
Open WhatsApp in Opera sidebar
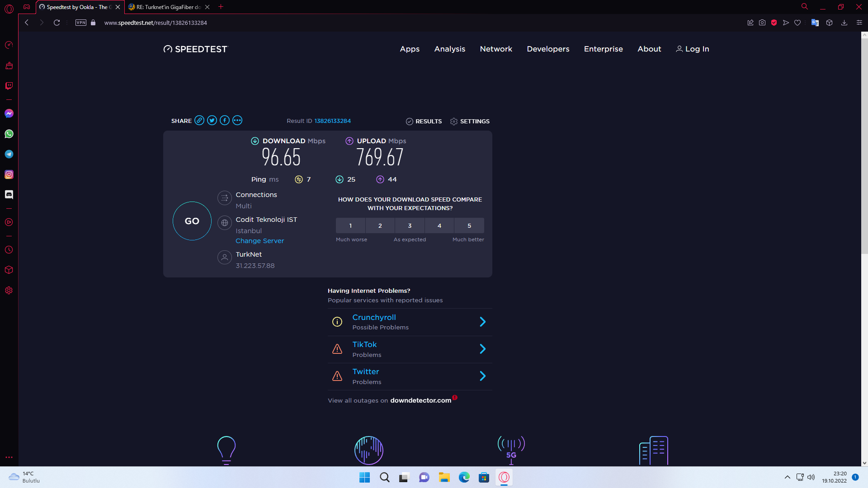9,134
